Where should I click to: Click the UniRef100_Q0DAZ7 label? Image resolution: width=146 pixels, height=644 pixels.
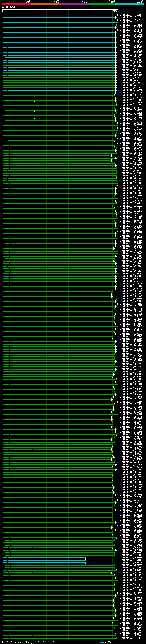tap(131, 77)
